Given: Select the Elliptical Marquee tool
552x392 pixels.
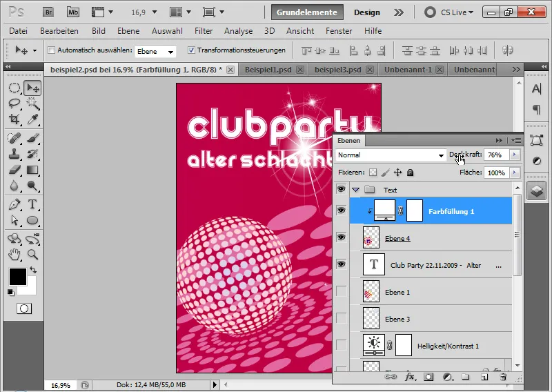Looking at the screenshot, I should 14,88.
